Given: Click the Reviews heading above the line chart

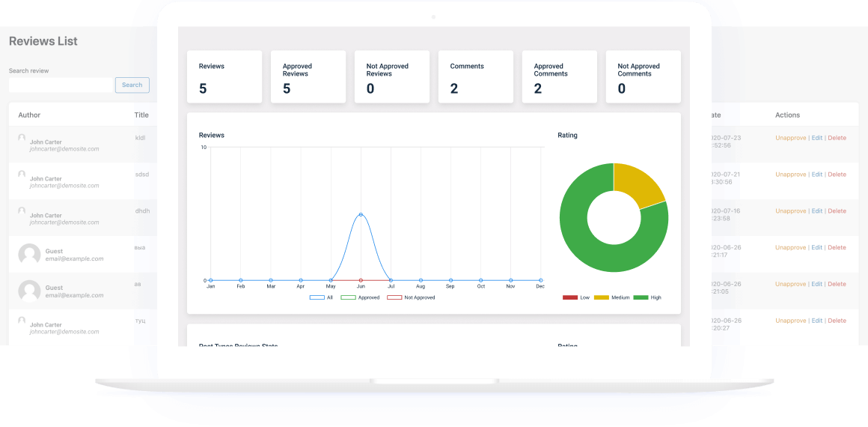Looking at the screenshot, I should click(x=212, y=136).
